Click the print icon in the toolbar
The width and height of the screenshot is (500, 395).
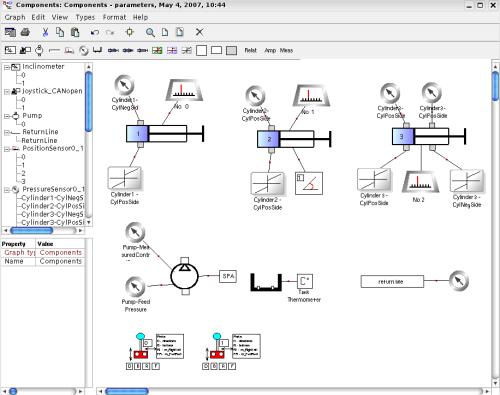click(25, 32)
